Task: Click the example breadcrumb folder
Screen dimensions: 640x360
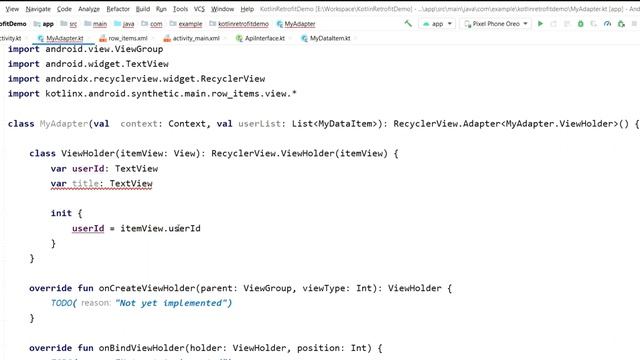Action: (x=186, y=24)
